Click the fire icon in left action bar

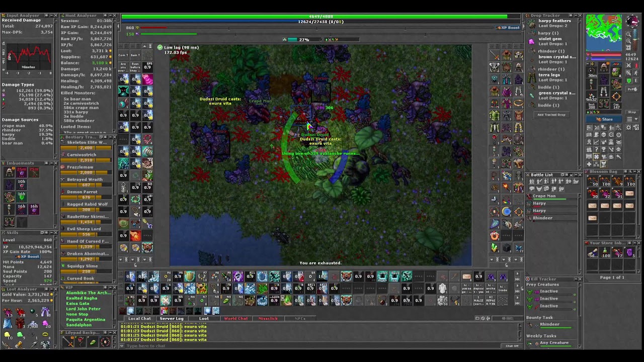135,235
